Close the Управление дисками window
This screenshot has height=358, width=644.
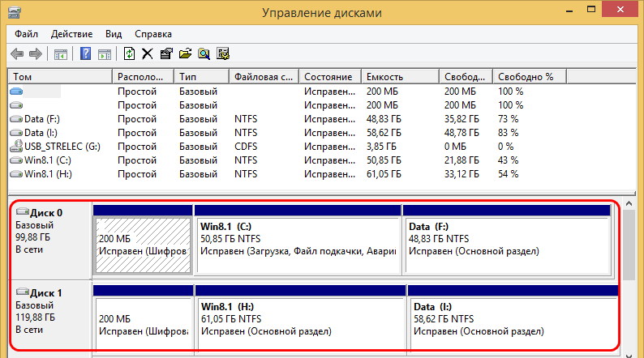click(x=620, y=10)
